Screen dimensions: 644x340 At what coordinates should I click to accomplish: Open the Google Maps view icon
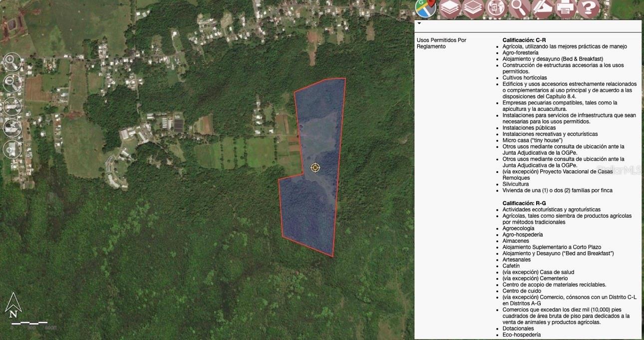425,8
